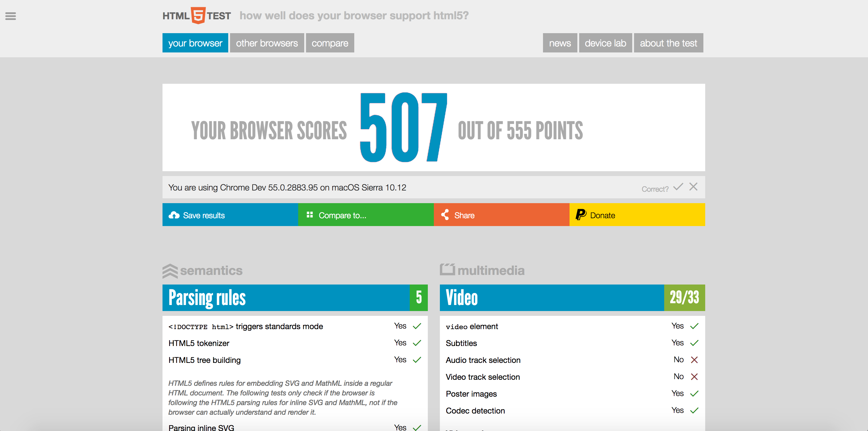Click the HTML5TEST site title

click(197, 15)
